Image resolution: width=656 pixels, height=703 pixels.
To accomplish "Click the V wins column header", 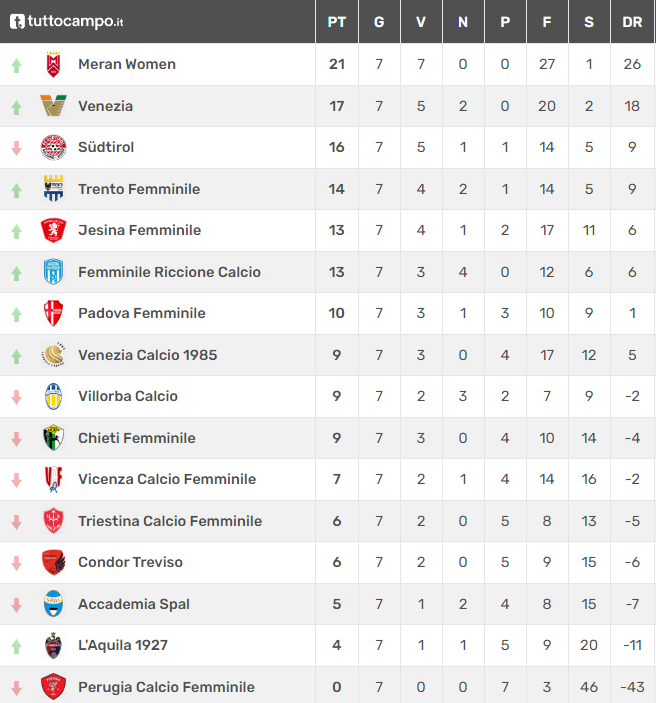I will point(421,22).
